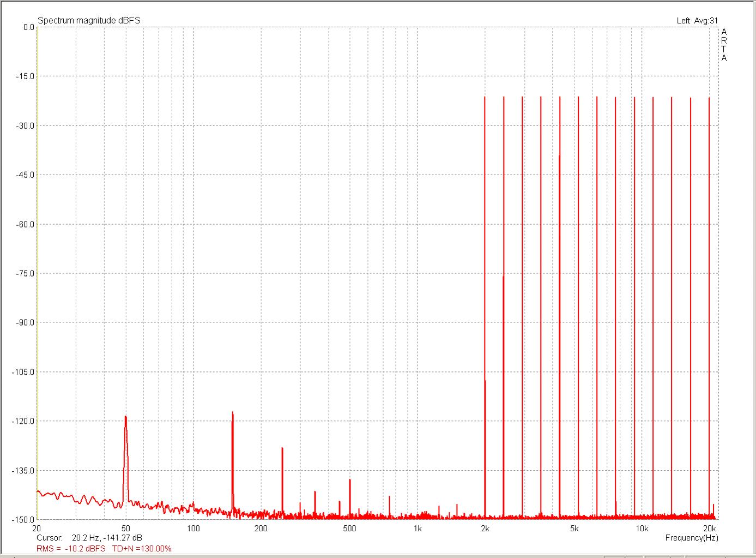Viewport: 756px width, 558px height.
Task: Click the 500 frequency axis label
Action: [350, 528]
